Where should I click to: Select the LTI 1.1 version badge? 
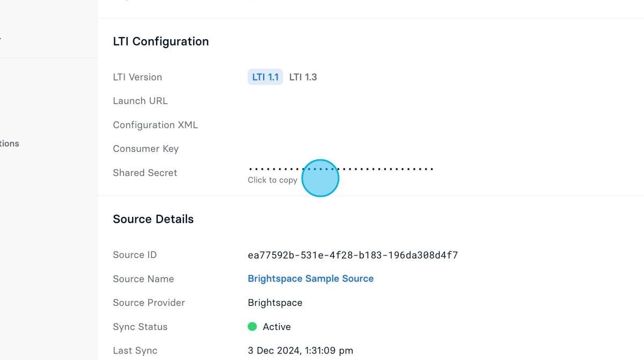point(265,77)
